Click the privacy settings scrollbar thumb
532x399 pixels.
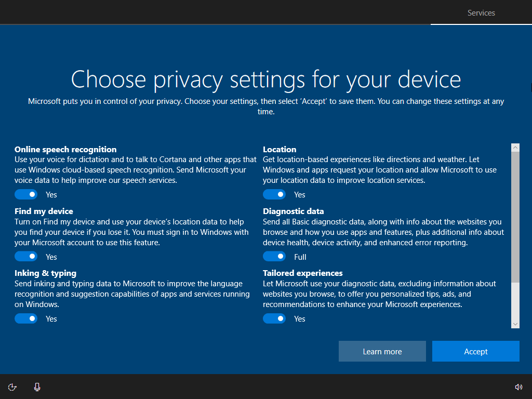pyautogui.click(x=515, y=217)
